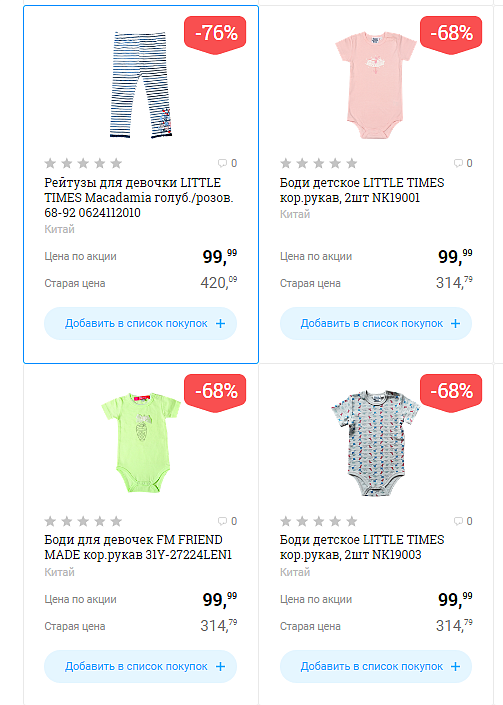503x705 pixels.
Task: Click the plus icon on leggings add button
Action: [x=220, y=323]
